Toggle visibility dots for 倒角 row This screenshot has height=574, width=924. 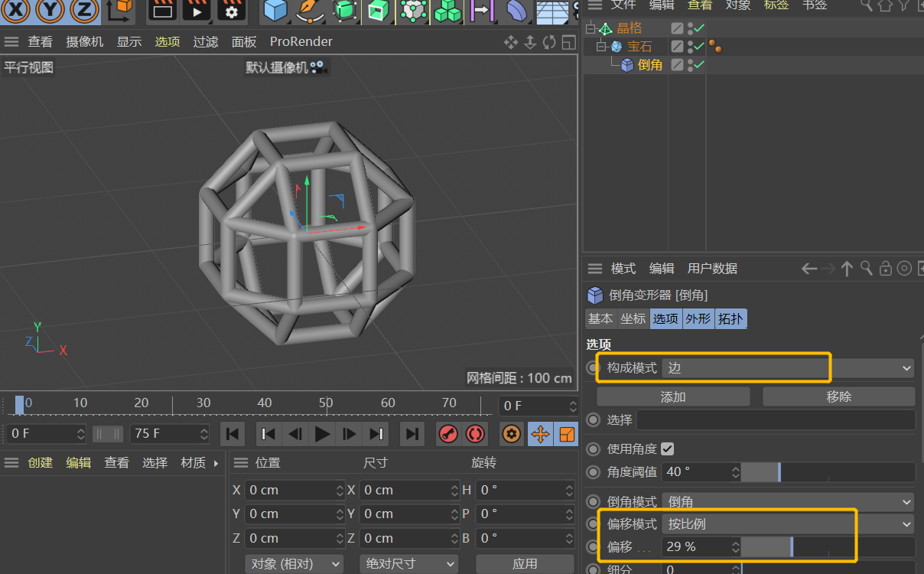pos(690,65)
